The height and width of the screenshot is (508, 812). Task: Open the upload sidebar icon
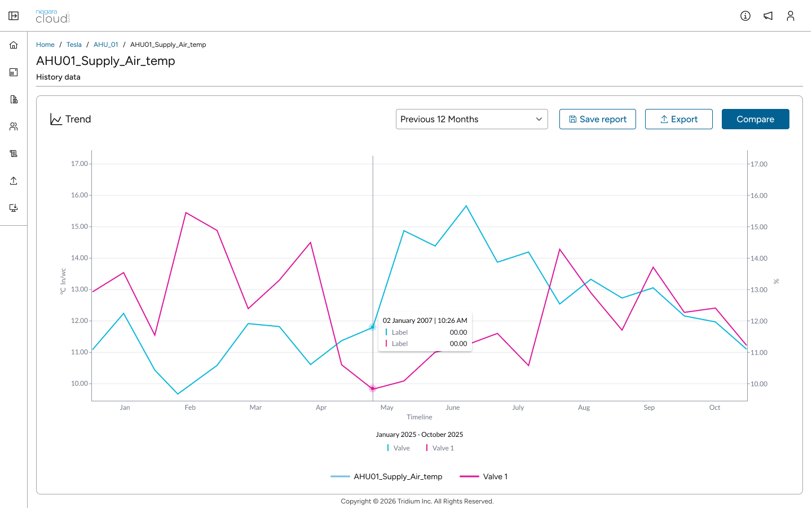click(x=14, y=181)
